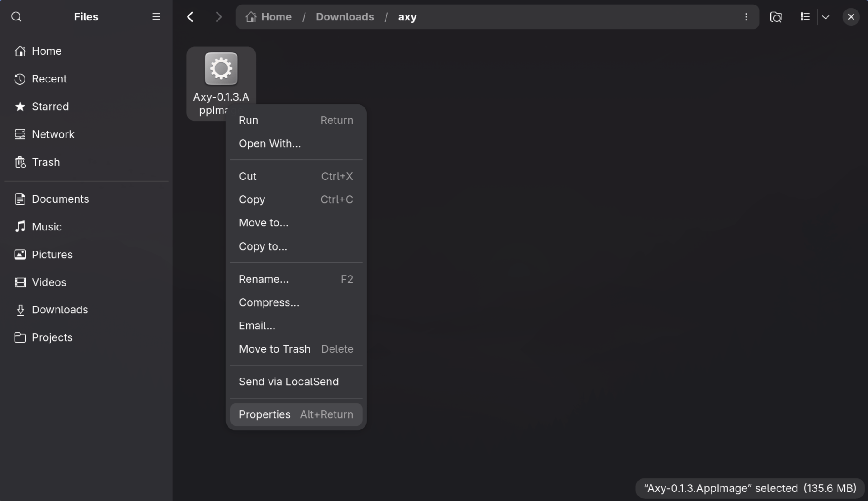Open Properties from the context menu

pyautogui.click(x=296, y=414)
